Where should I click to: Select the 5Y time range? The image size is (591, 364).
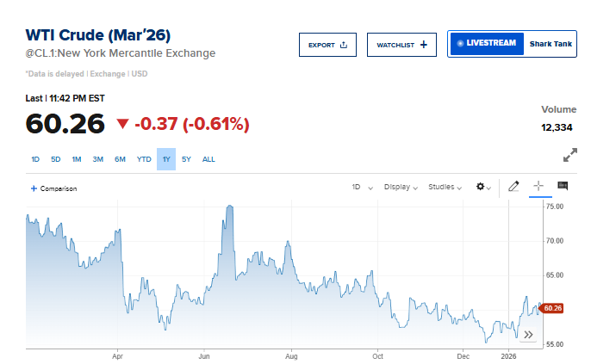pos(186,159)
